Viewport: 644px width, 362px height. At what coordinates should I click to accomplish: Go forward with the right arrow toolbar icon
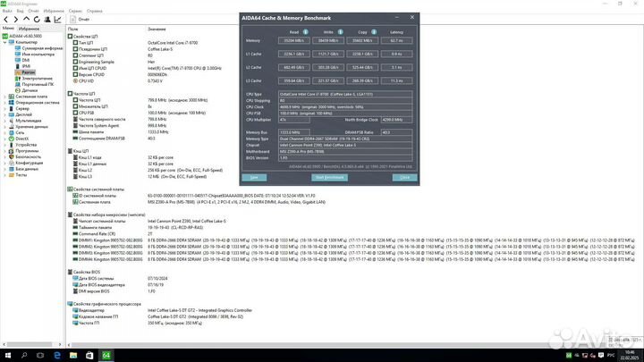[x=15, y=20]
